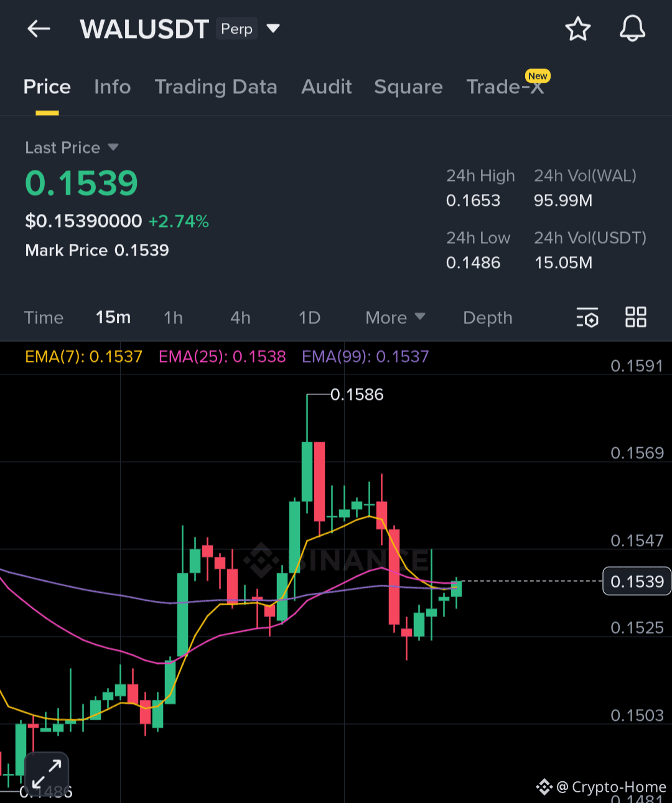
Task: Switch to the Depth chart view
Action: pos(488,318)
